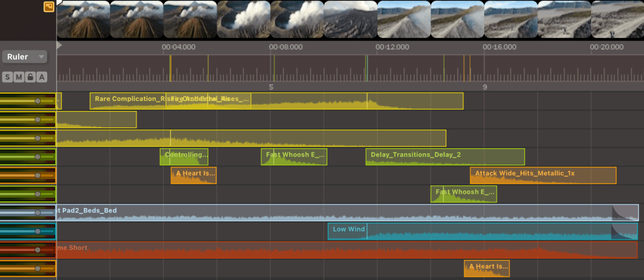Click the first volcano video thumbnail
Viewport: 644px width, 280px height.
(83, 20)
